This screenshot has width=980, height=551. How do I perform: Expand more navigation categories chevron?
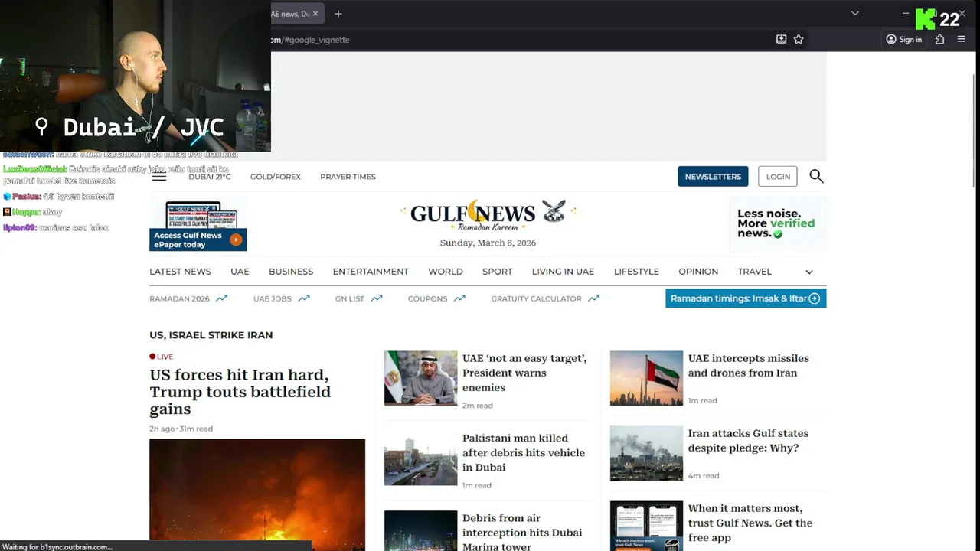[x=809, y=272]
